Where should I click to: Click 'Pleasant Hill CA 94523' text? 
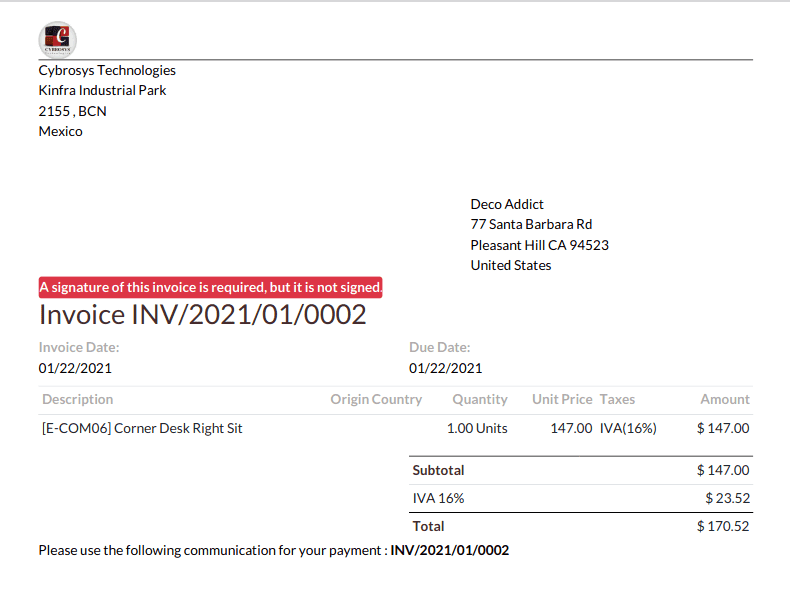point(540,245)
